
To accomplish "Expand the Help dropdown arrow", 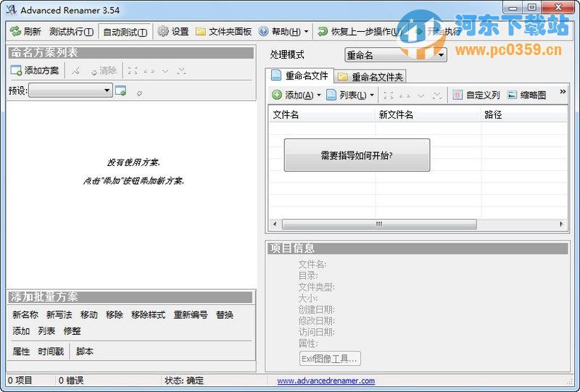I will click(x=306, y=32).
